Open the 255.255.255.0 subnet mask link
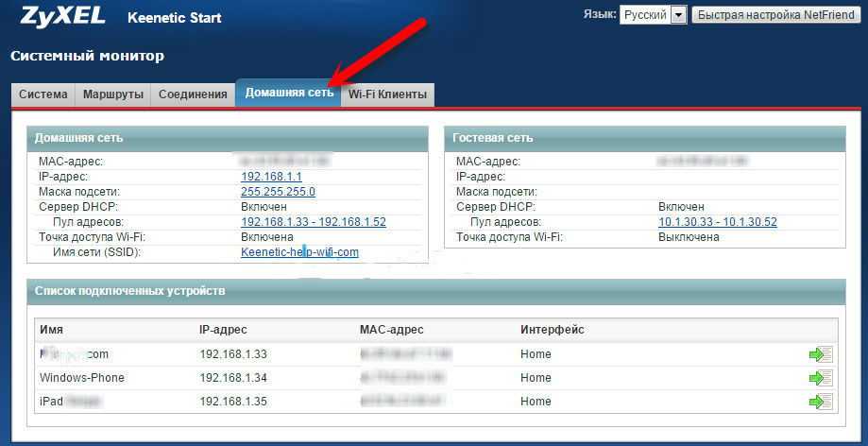 [x=278, y=192]
